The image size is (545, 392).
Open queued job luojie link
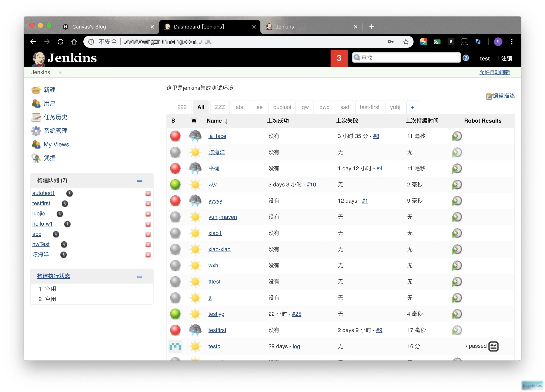(x=39, y=213)
